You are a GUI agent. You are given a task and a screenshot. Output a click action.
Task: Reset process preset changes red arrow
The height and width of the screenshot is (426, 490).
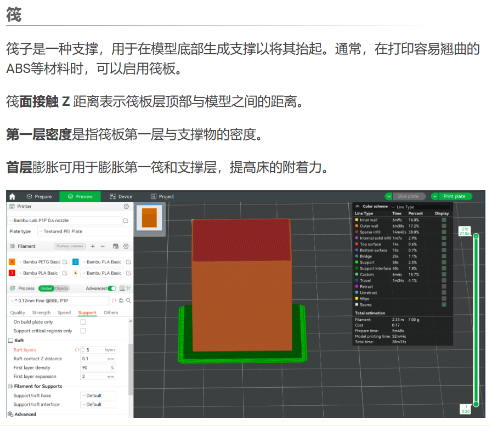click(x=114, y=301)
